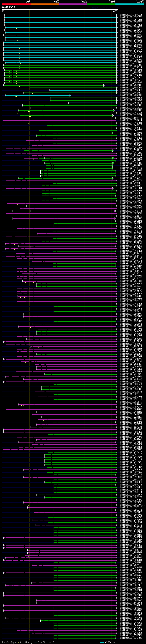Click label UniRef100_Q40039
This screenshot has width=146, height=644.
point(131,42)
